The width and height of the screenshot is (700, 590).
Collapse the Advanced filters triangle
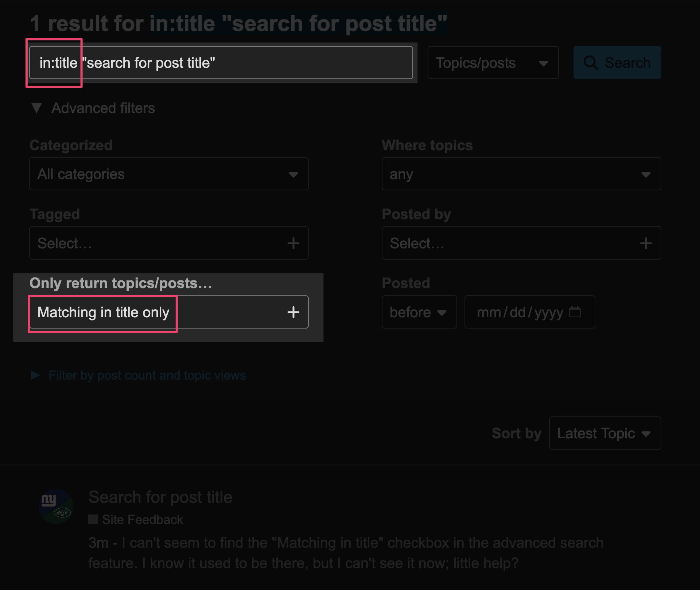click(x=36, y=108)
